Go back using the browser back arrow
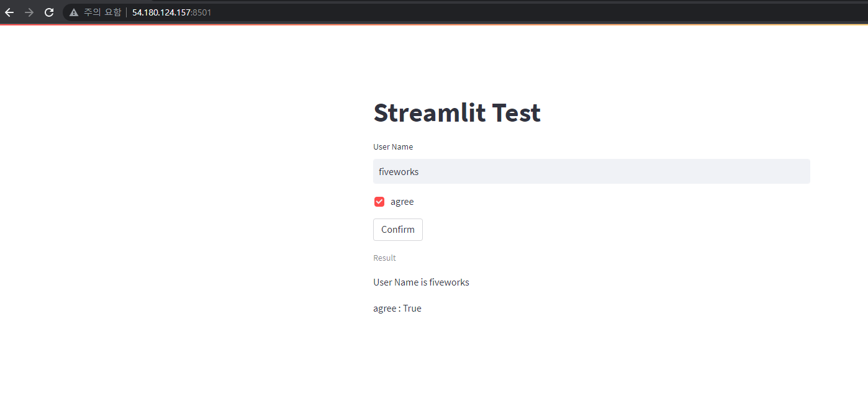 coord(9,12)
